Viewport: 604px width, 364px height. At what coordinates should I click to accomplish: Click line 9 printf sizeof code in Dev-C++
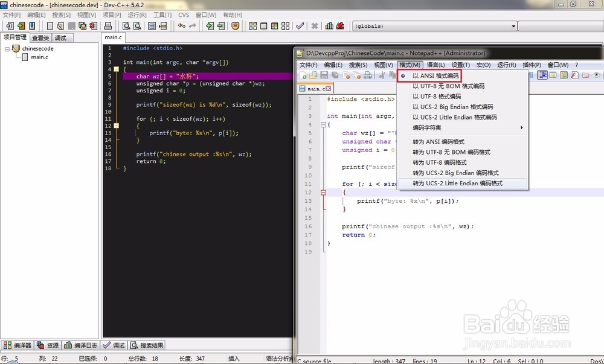(204, 104)
